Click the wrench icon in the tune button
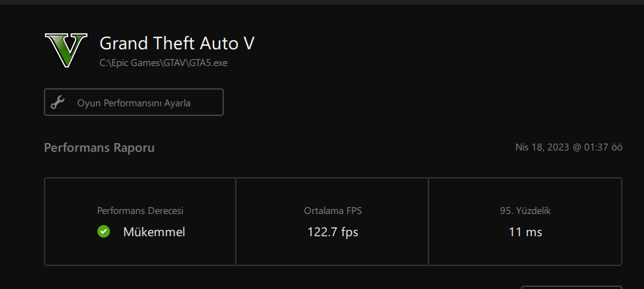 pyautogui.click(x=58, y=103)
